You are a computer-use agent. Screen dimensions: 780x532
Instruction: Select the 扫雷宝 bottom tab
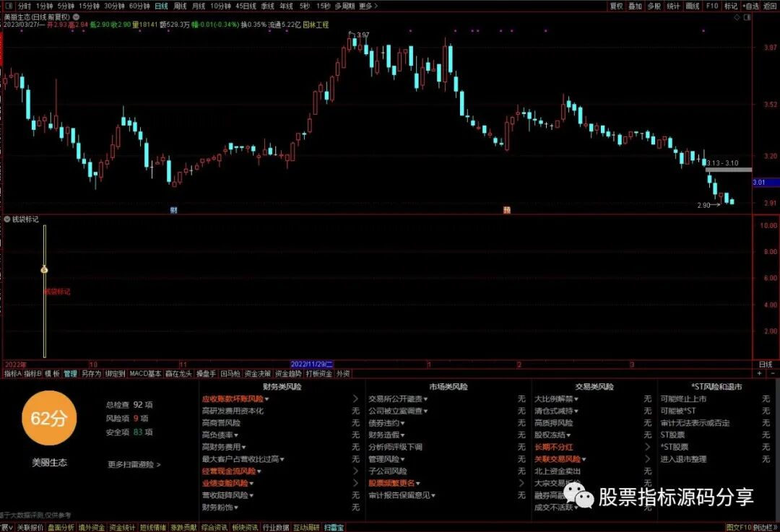[x=334, y=528]
